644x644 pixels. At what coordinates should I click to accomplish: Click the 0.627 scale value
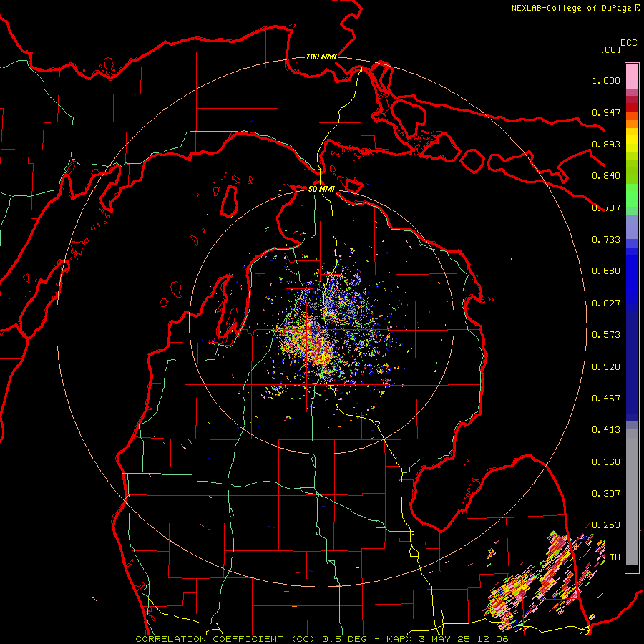click(x=606, y=303)
